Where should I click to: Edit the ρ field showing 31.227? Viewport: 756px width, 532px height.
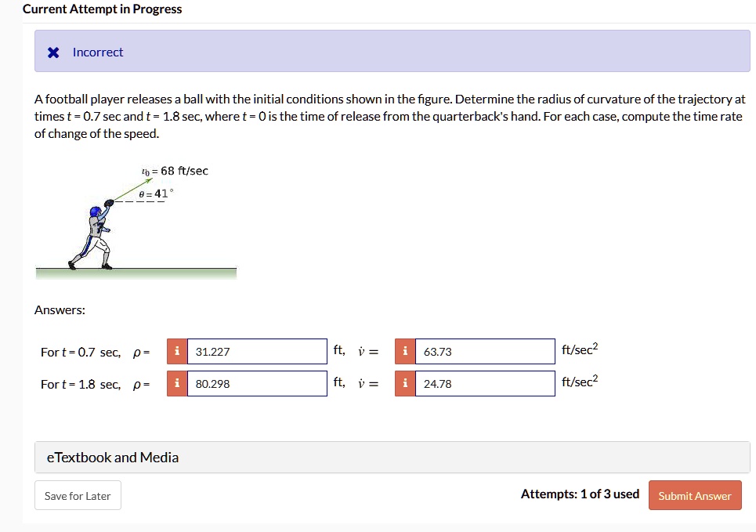click(257, 351)
